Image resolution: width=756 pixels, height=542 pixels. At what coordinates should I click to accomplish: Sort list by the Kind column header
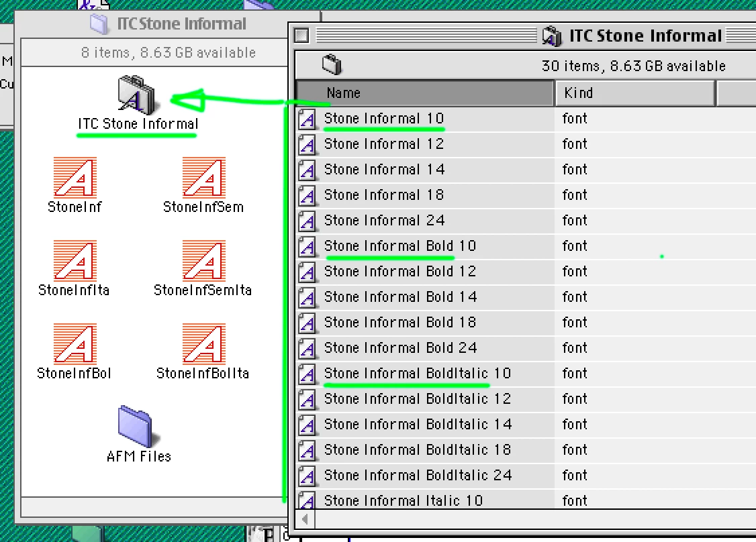click(635, 93)
